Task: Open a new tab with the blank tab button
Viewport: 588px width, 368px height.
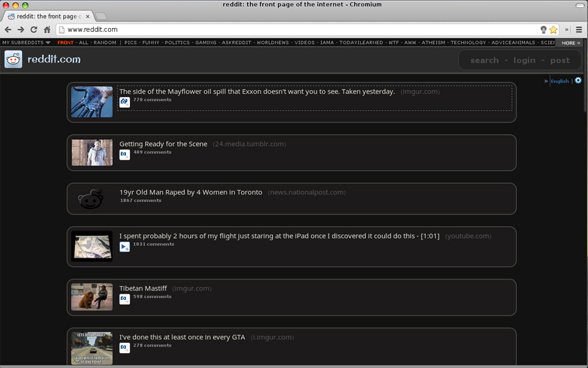Action: (x=100, y=16)
